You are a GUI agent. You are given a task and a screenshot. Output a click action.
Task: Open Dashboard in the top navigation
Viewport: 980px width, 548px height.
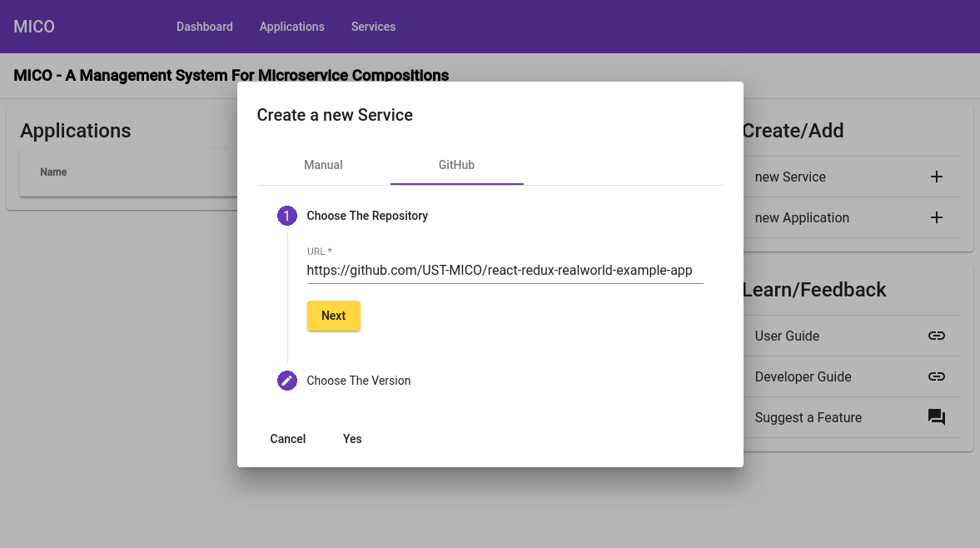coord(204,27)
